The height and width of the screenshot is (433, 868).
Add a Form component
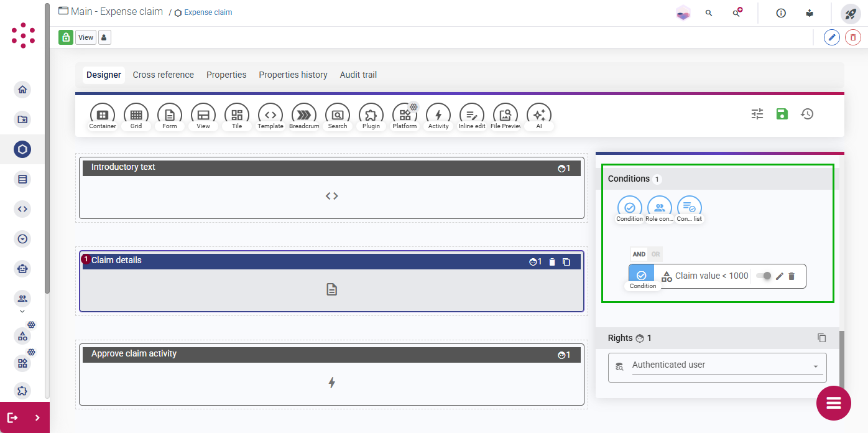coord(170,115)
